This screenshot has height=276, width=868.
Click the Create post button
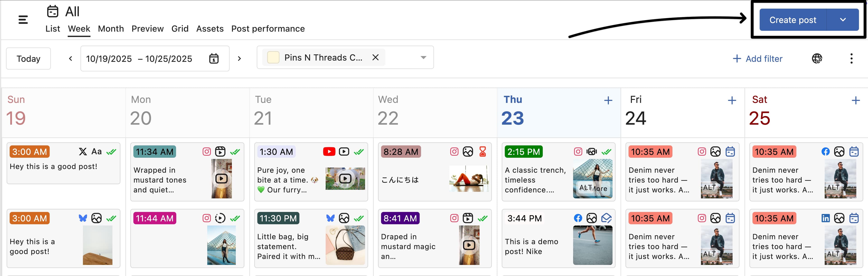point(793,20)
